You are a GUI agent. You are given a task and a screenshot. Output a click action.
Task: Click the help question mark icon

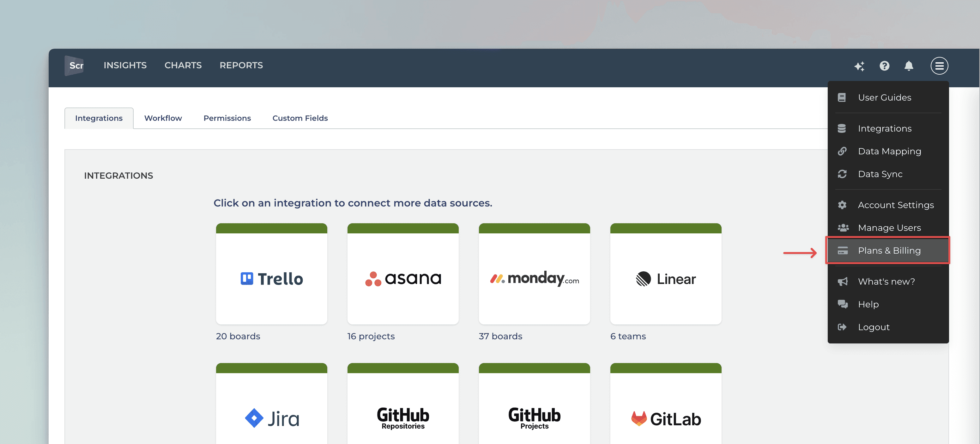click(x=884, y=66)
